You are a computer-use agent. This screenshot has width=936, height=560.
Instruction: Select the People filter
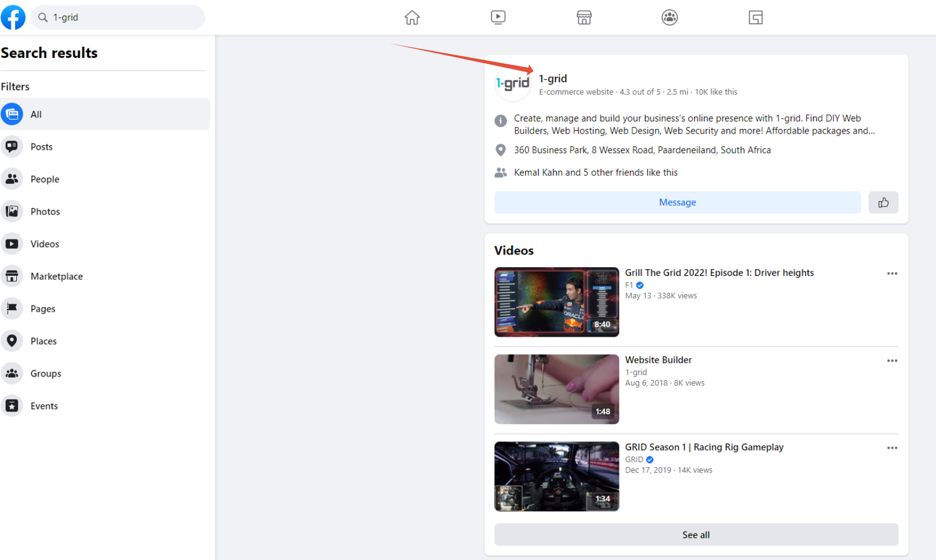(105, 179)
